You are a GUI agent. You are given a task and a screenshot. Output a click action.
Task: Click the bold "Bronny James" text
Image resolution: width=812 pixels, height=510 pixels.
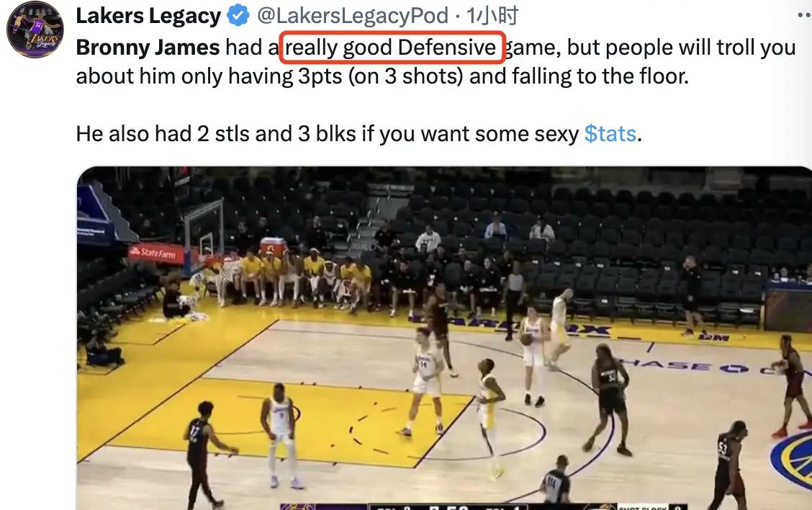[148, 48]
